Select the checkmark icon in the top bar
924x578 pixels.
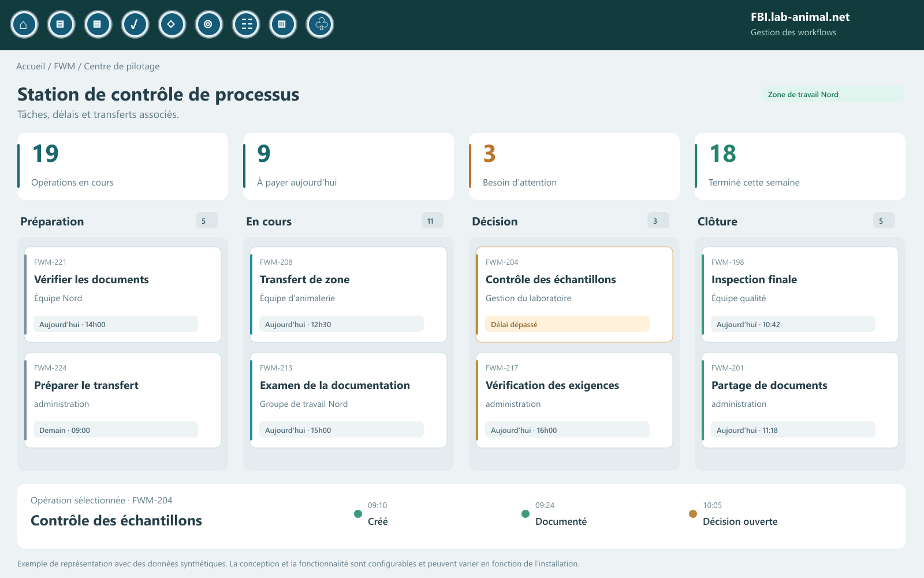(x=135, y=25)
